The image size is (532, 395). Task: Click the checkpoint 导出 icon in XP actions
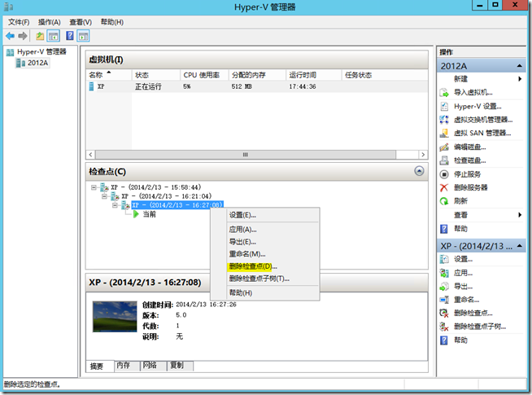444,287
